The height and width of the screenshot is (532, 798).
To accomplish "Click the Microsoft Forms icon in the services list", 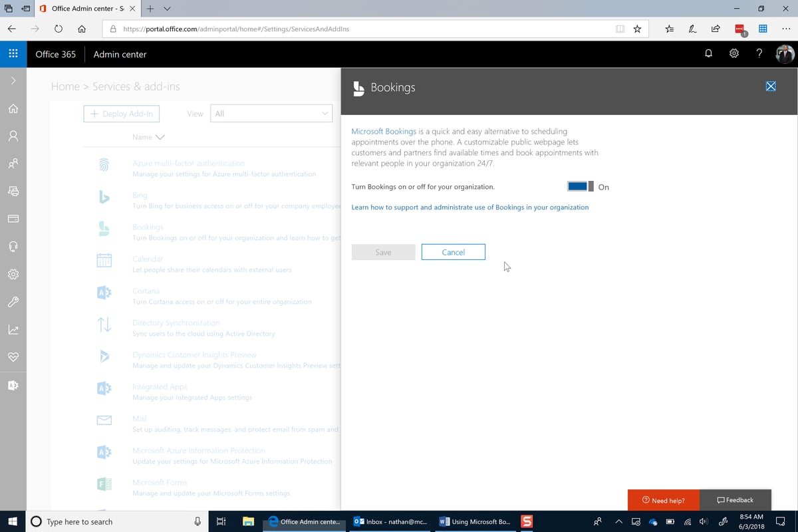I will pos(104,484).
